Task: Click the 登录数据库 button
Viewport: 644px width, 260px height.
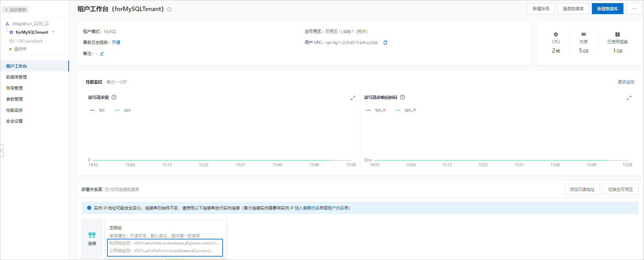Action: (x=573, y=9)
